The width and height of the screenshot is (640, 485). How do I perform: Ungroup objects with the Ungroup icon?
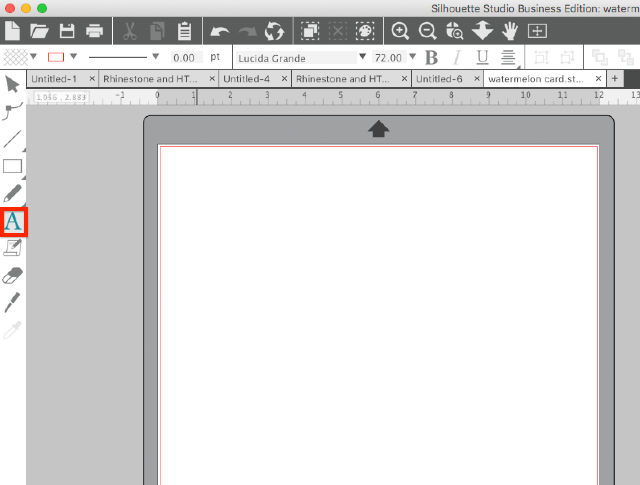(568, 58)
